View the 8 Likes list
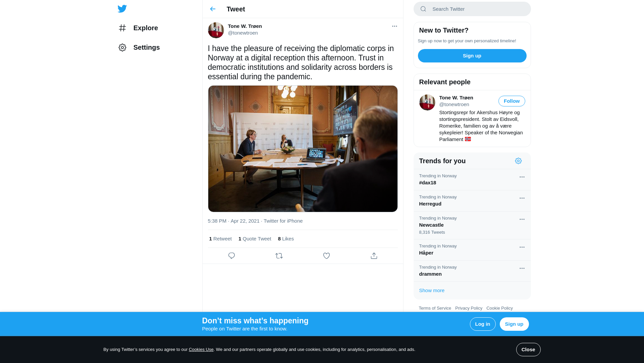 click(286, 239)
